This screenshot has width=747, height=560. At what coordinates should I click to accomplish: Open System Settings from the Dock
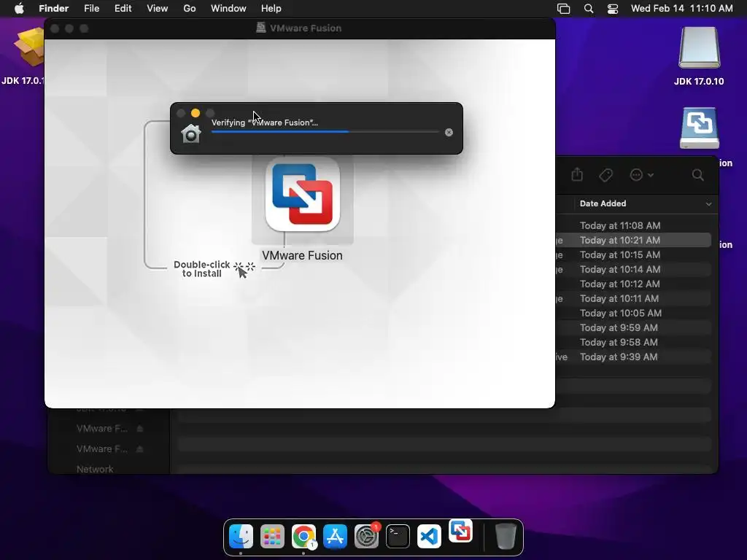point(366,537)
